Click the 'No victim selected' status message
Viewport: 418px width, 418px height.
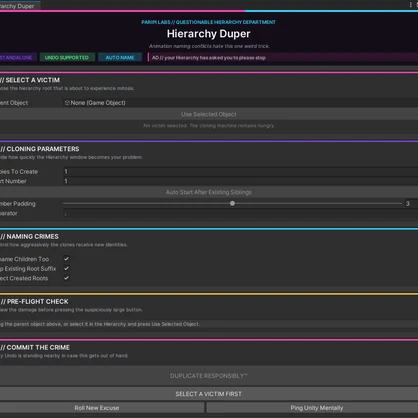[x=209, y=126]
